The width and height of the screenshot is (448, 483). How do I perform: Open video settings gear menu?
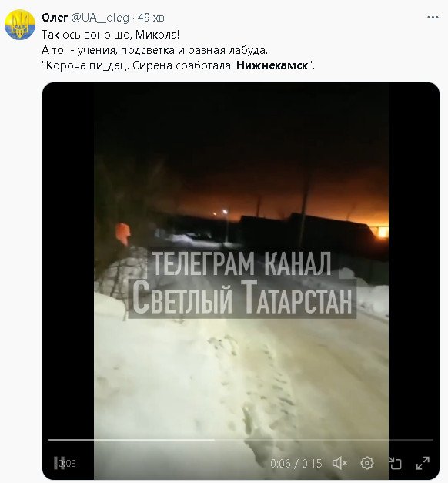[367, 463]
